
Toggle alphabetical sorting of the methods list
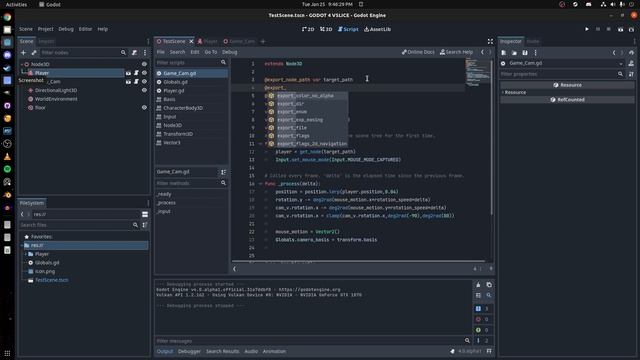click(223, 172)
